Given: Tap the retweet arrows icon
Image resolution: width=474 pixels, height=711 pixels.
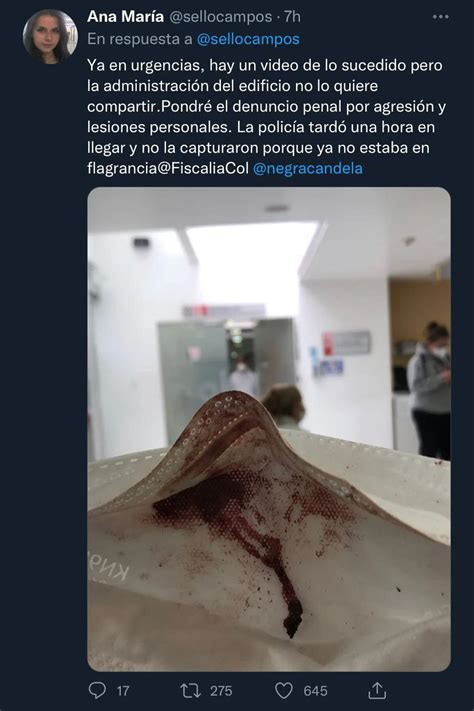Looking at the screenshot, I should (190, 691).
